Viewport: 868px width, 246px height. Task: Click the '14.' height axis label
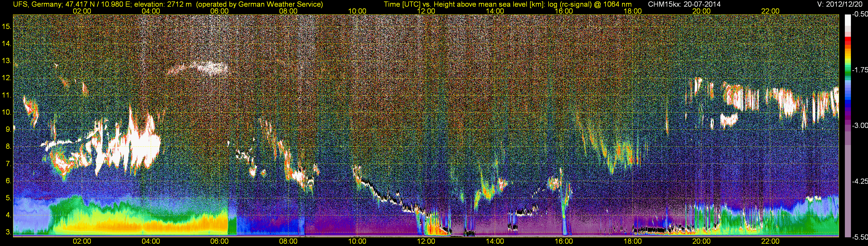click(x=7, y=43)
